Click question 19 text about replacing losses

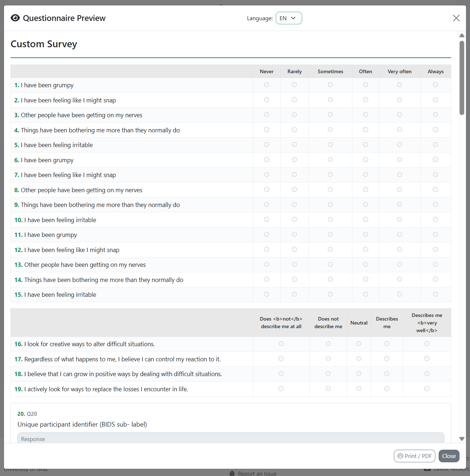(x=106, y=389)
